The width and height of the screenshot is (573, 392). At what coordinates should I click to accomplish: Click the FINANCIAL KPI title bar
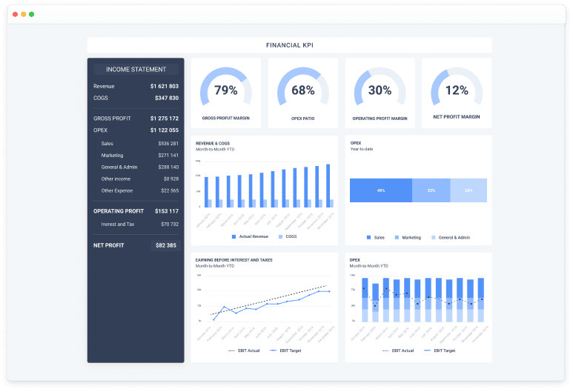pos(289,45)
